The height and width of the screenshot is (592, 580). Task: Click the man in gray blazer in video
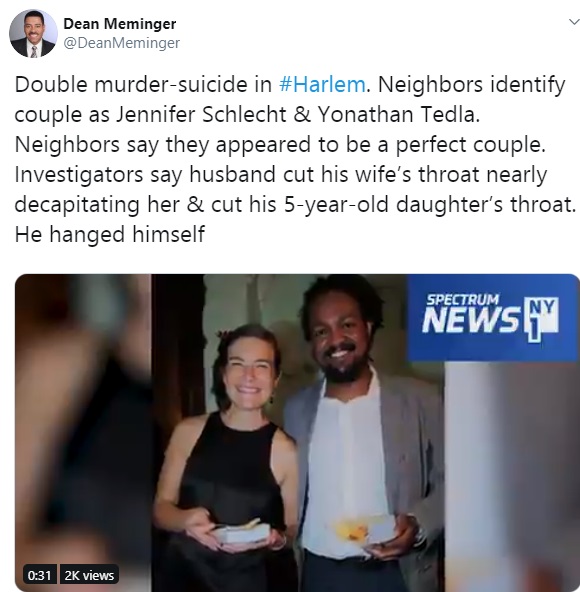362,434
